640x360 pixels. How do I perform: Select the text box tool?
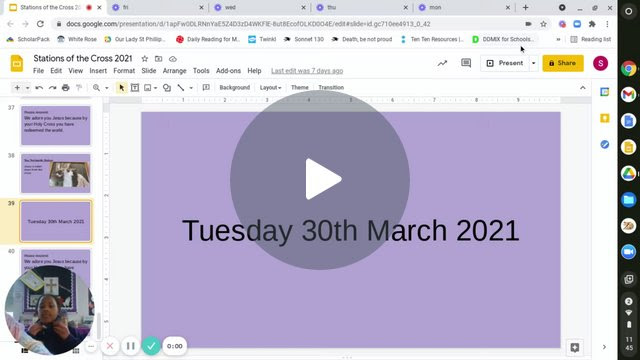(135, 87)
